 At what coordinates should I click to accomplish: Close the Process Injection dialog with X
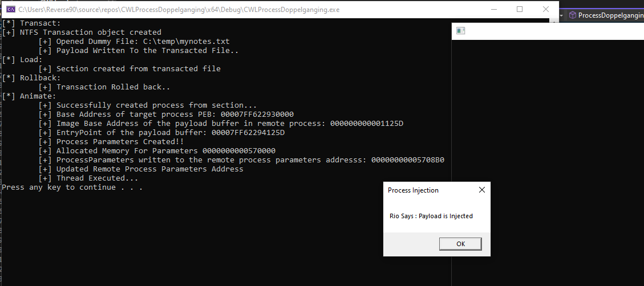pyautogui.click(x=481, y=190)
